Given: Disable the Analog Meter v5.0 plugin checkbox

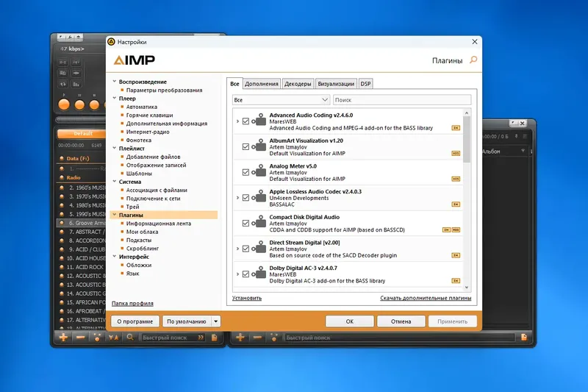Looking at the screenshot, I should coord(245,172).
